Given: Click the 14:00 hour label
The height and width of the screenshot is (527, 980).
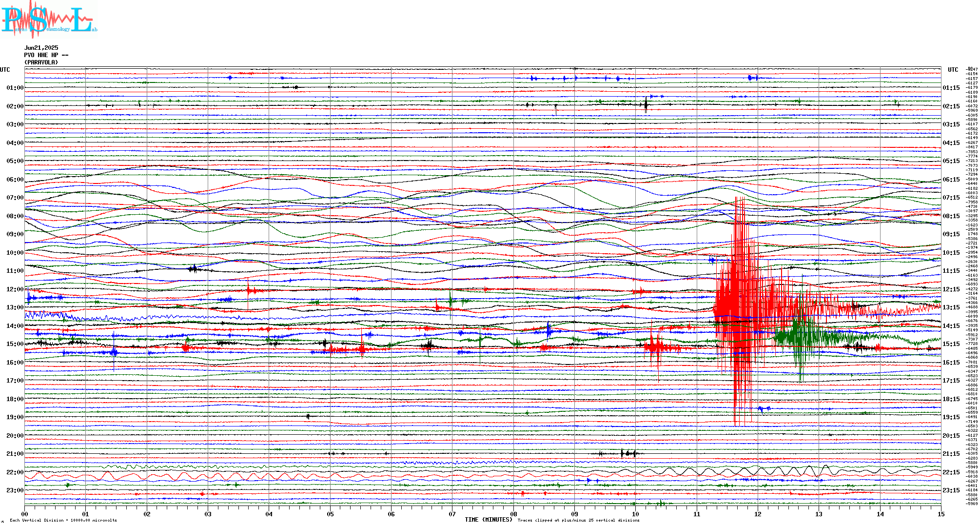Looking at the screenshot, I should [x=15, y=326].
